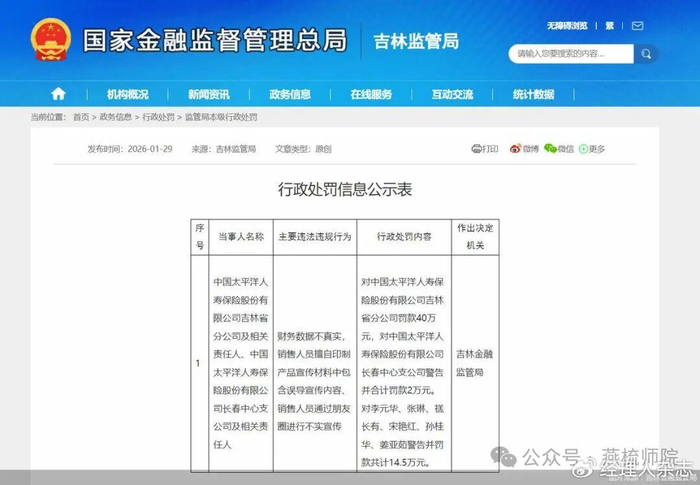Click the 监管局本级行政处罚 breadcrumb
This screenshot has width=700, height=485.
(x=221, y=117)
